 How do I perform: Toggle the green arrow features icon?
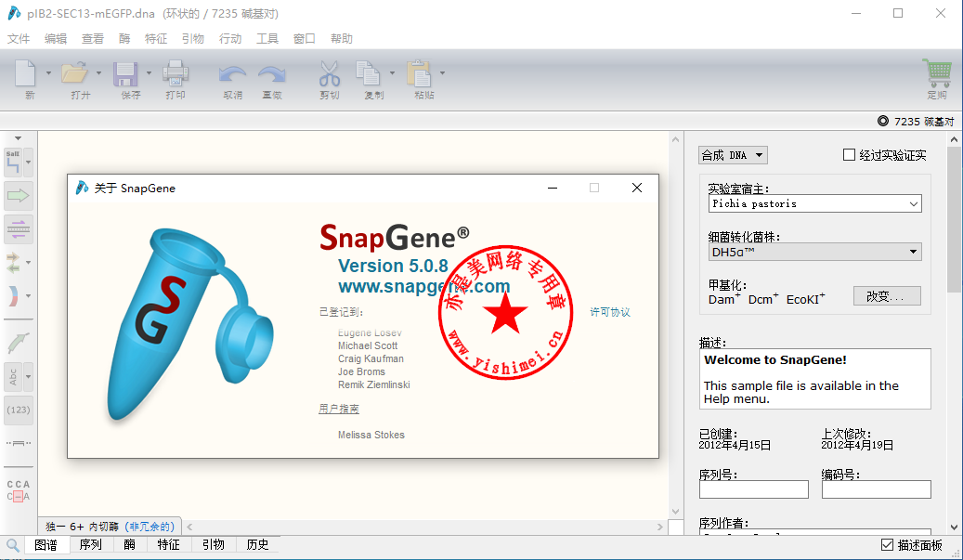tap(19, 196)
